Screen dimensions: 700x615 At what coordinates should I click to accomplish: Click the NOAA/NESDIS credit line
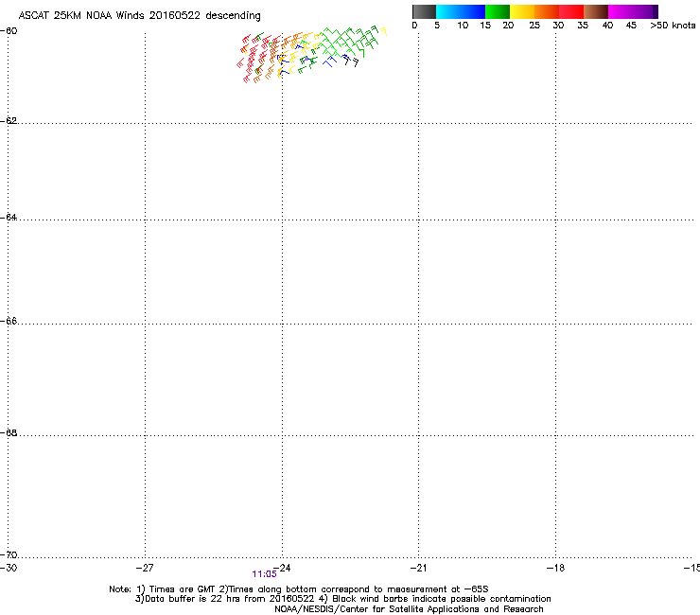(409, 609)
